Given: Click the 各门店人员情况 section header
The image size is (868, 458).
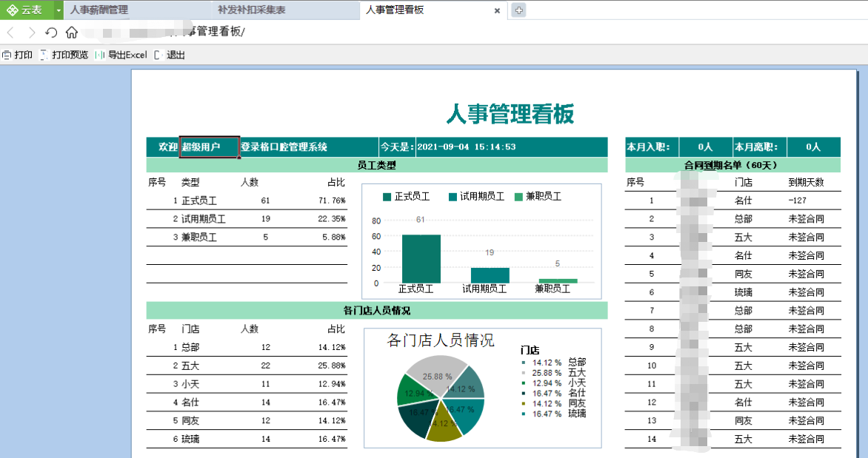Looking at the screenshot, I should (x=376, y=310).
